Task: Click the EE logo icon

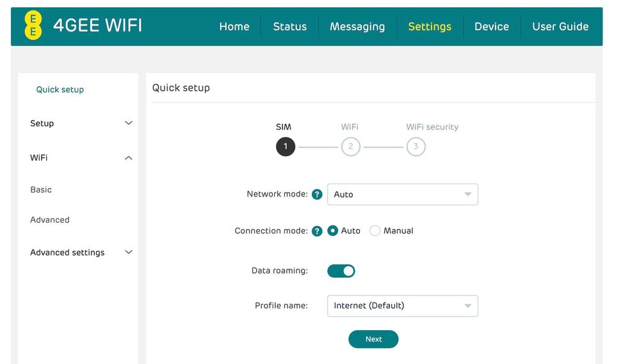Action: click(33, 26)
